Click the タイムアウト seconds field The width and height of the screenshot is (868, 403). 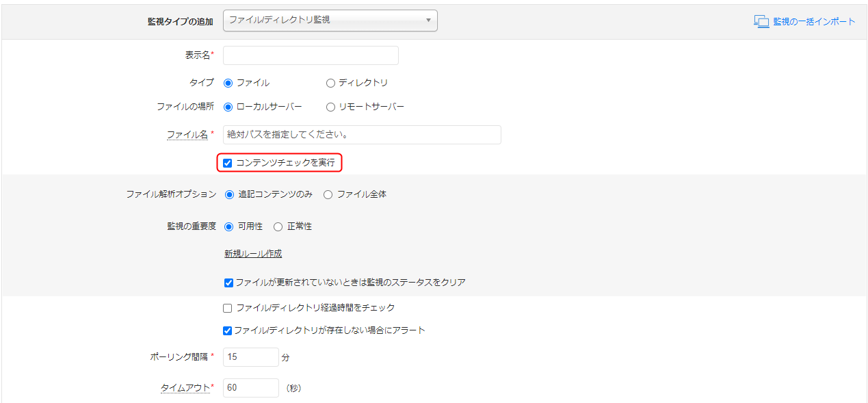pyautogui.click(x=250, y=388)
